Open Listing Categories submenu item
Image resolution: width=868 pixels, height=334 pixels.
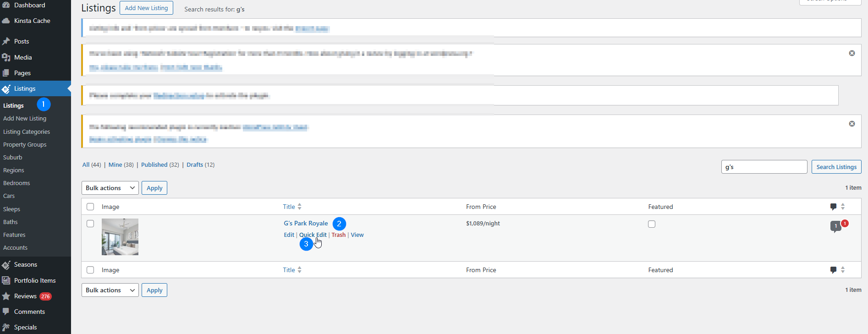click(27, 131)
